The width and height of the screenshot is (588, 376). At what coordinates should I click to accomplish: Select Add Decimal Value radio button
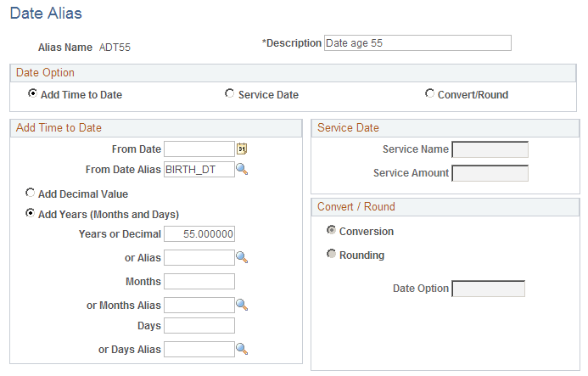31,193
